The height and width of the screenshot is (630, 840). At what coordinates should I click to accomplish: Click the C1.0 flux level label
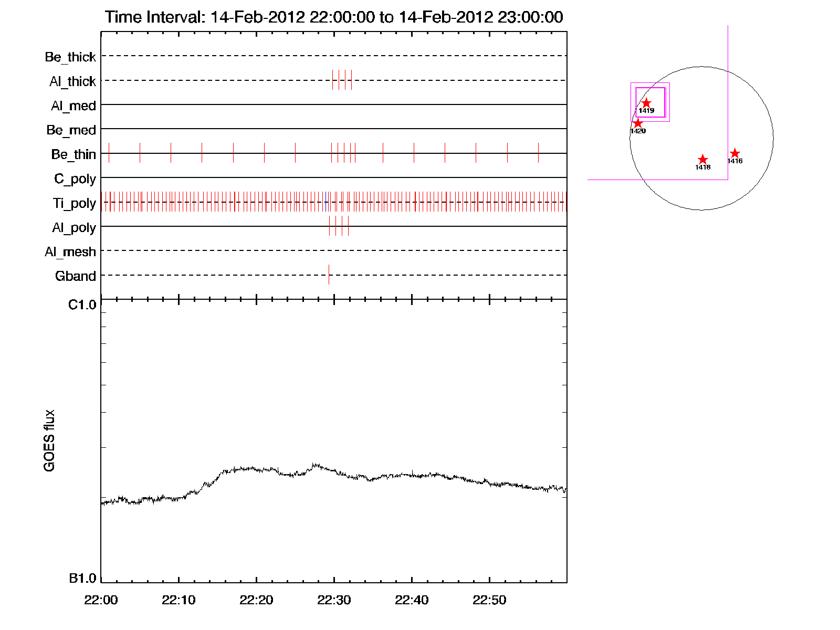point(82,305)
